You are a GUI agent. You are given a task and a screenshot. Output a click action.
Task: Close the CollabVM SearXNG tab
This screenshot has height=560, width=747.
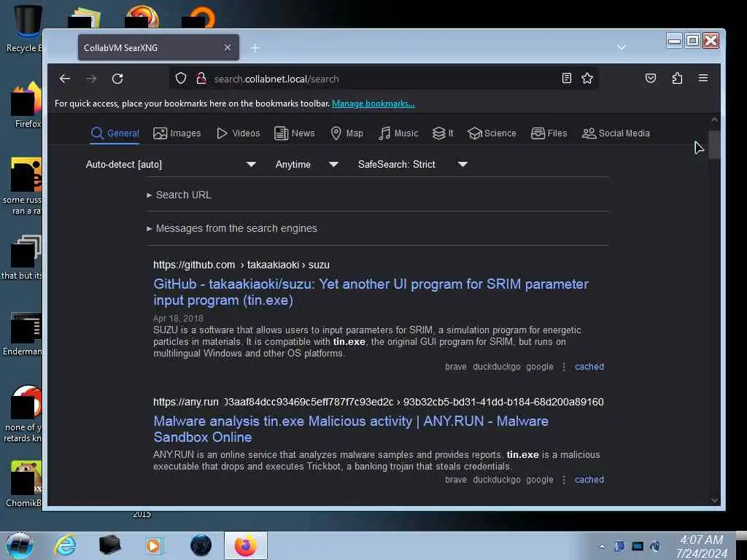pos(228,47)
